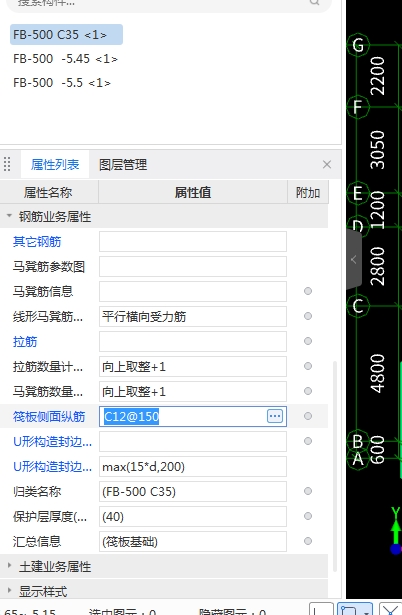The image size is (402, 615).
Task: Click first U形构造封边 empty value field
Action: (193, 441)
